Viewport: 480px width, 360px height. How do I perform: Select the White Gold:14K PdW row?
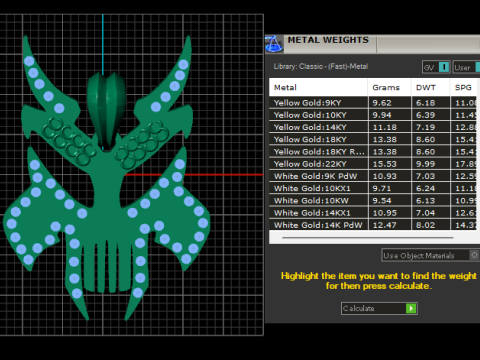pos(373,225)
